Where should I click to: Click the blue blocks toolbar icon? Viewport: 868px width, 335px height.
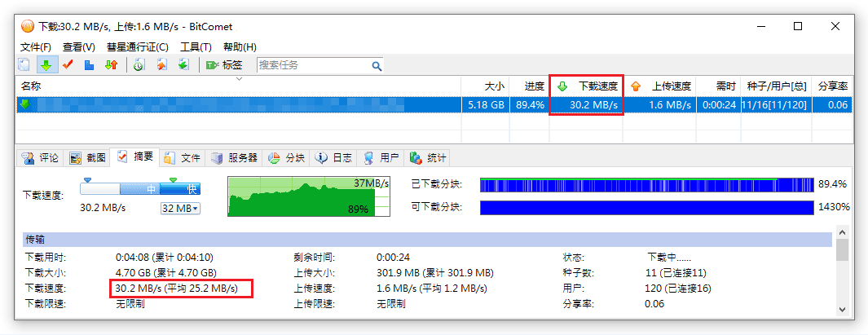click(90, 65)
